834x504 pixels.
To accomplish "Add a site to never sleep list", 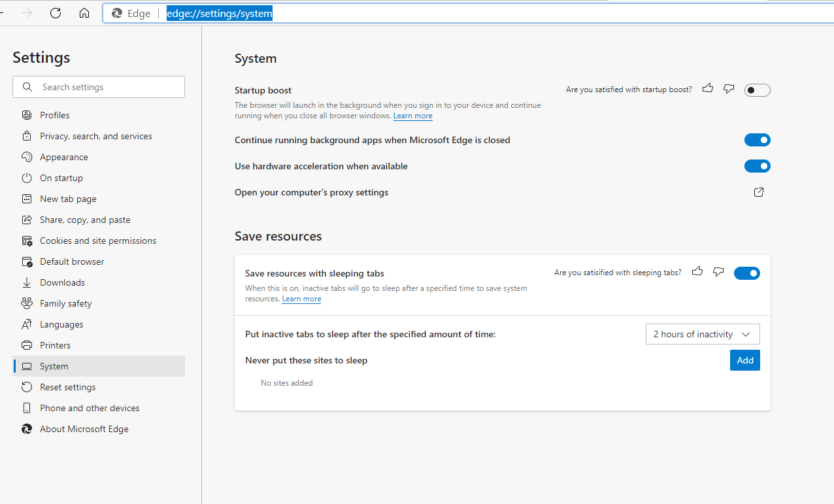I will pos(745,360).
